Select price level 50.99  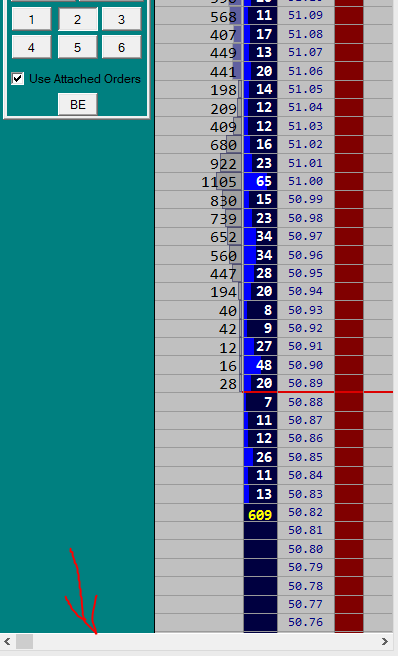click(x=306, y=200)
